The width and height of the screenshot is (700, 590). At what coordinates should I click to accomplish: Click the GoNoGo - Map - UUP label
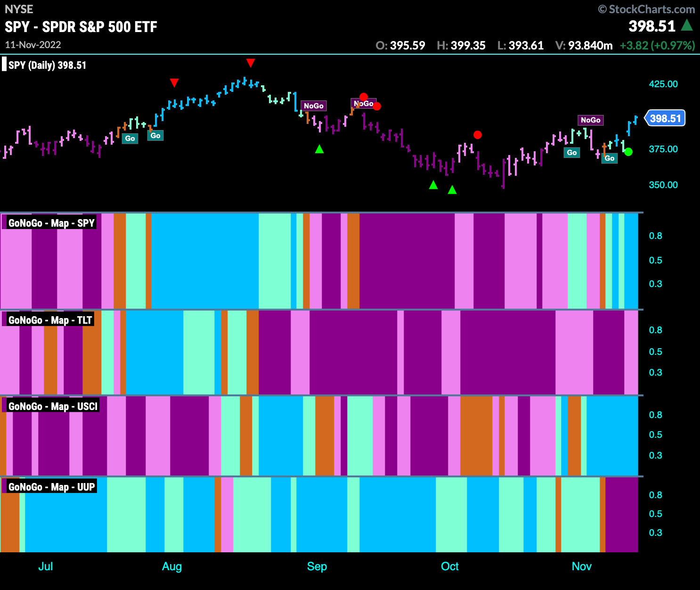click(x=52, y=487)
